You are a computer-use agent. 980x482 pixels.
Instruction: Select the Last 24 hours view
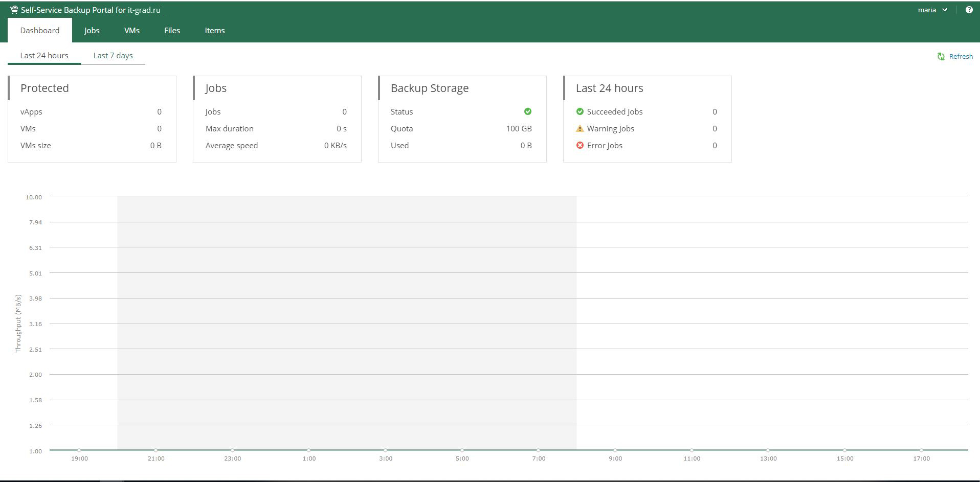(44, 56)
